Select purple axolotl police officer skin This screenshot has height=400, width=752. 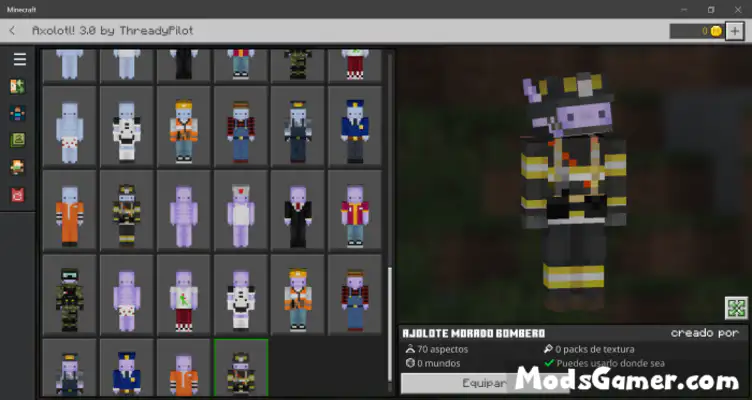click(x=127, y=368)
